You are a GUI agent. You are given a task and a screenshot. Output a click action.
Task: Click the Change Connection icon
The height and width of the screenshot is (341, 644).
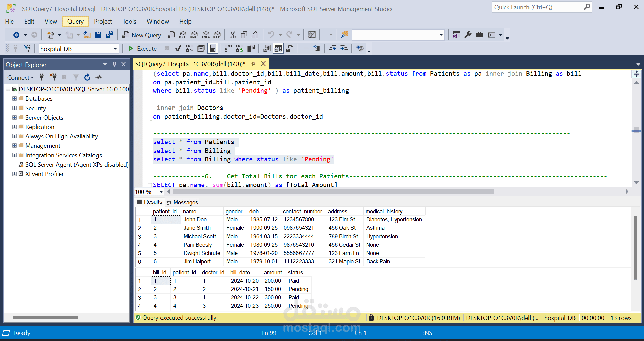click(x=28, y=49)
